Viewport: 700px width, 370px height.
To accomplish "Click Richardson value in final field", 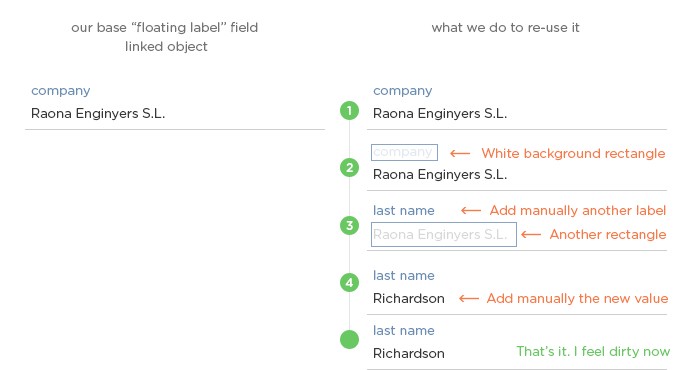I will 408,353.
